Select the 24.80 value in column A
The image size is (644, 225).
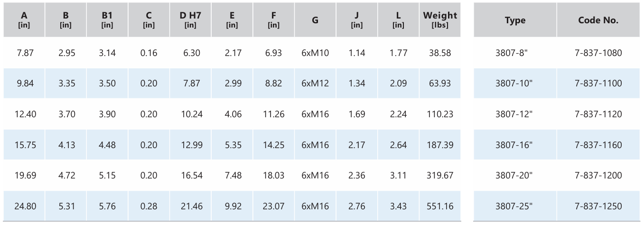point(24,206)
